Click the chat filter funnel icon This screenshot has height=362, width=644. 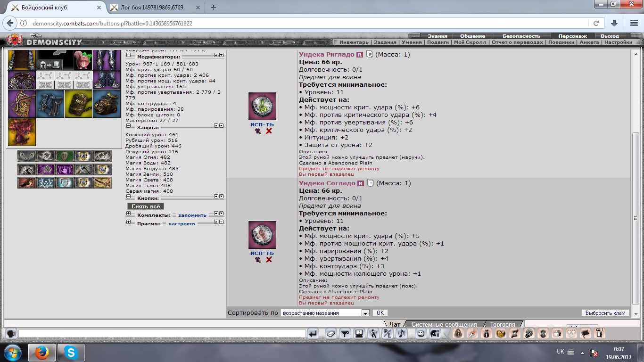pos(345,334)
